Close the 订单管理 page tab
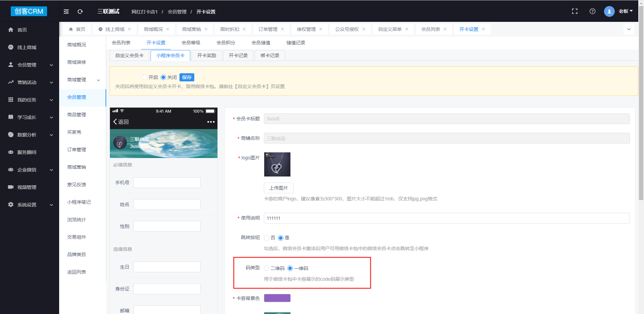The height and width of the screenshot is (314, 644). (x=283, y=29)
